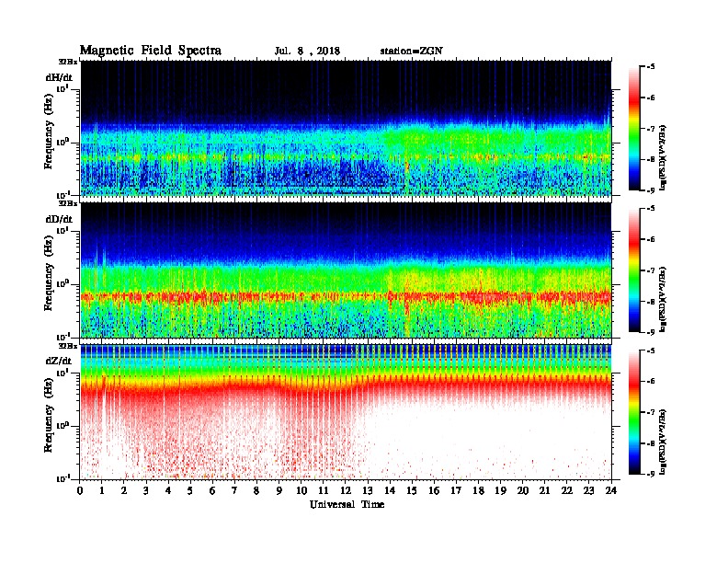Click the hour 6 tick label
Image resolution: width=728 pixels, height=563 pixels.
click(212, 490)
